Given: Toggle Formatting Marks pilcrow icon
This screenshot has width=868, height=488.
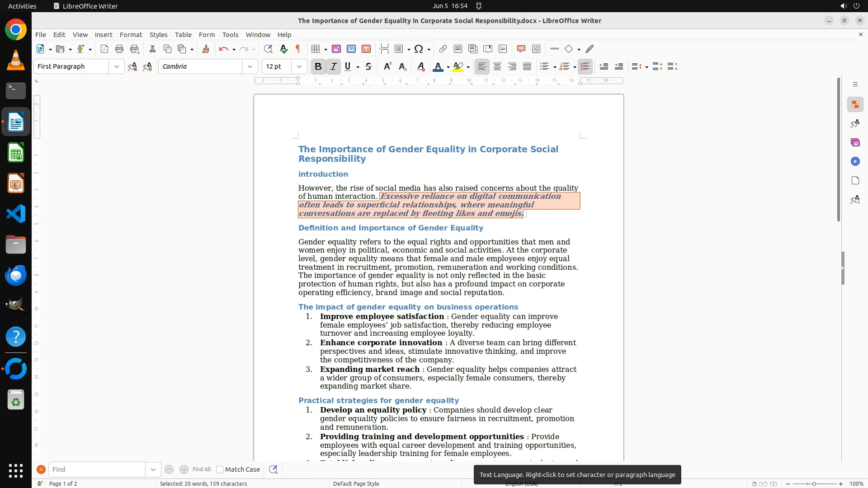Looking at the screenshot, I should (x=298, y=49).
